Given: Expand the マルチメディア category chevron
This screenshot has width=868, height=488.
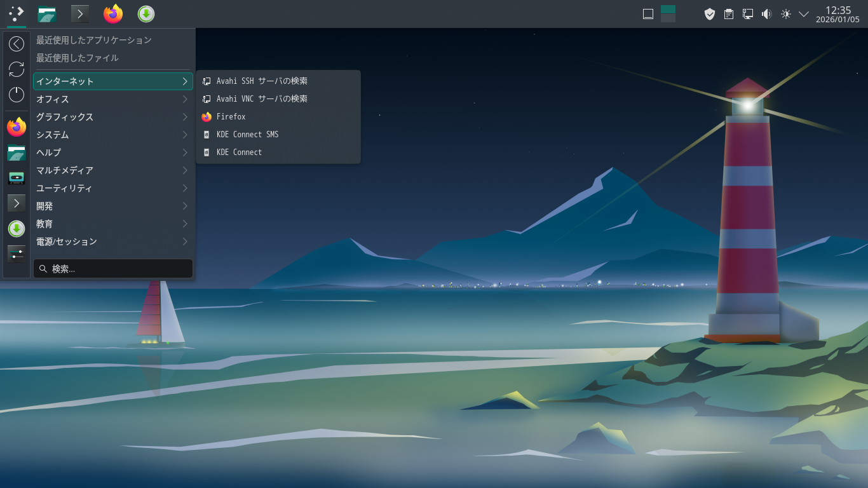Looking at the screenshot, I should point(185,170).
